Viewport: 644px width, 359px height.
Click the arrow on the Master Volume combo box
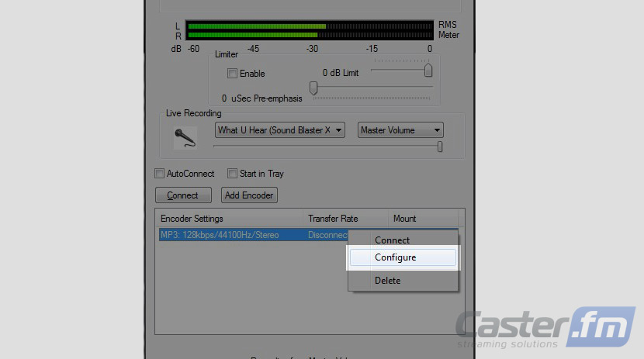point(437,130)
